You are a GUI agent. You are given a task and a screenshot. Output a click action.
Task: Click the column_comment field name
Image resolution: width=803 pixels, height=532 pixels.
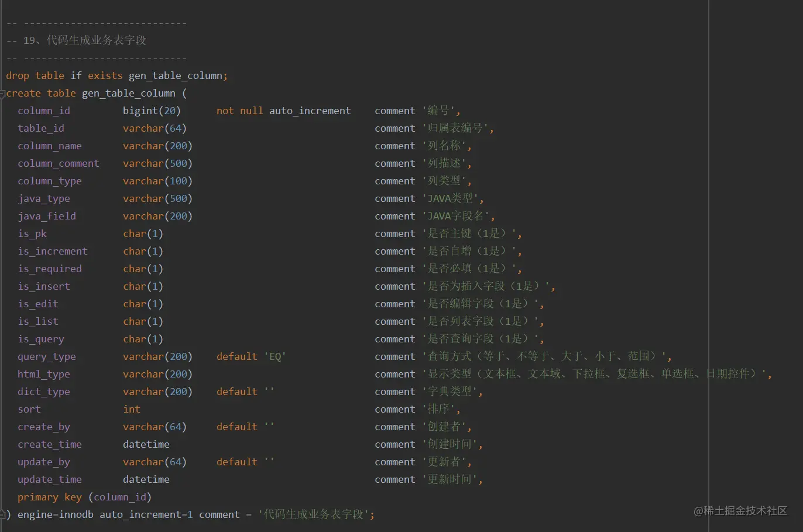point(59,164)
